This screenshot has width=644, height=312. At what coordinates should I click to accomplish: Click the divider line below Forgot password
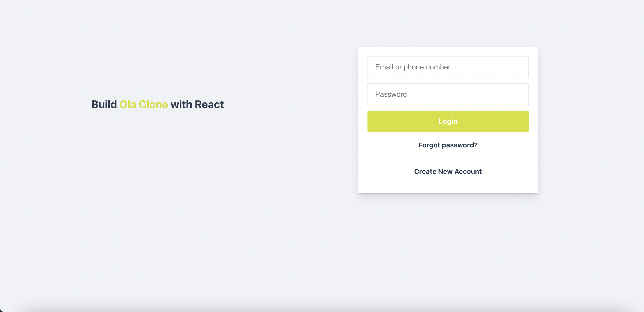tap(448, 158)
